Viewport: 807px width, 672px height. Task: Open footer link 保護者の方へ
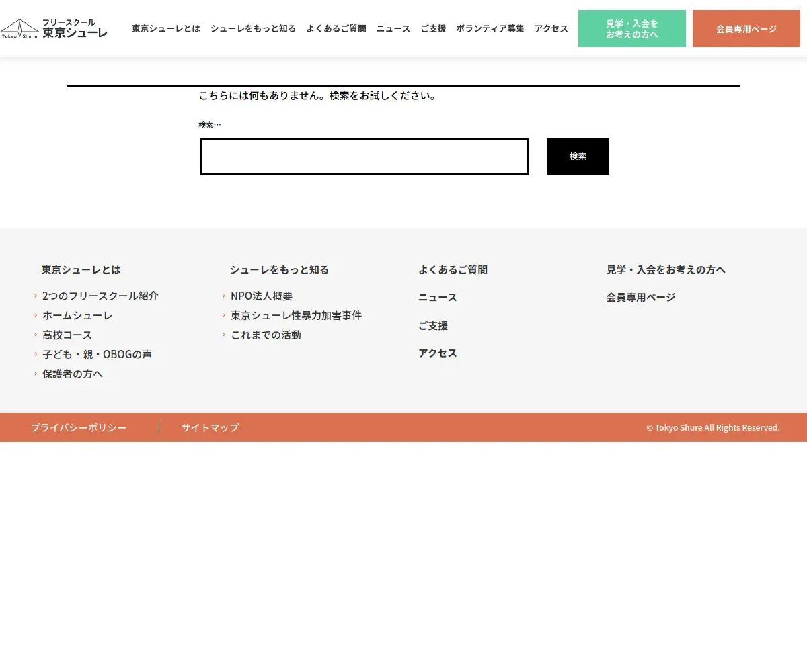(x=73, y=374)
